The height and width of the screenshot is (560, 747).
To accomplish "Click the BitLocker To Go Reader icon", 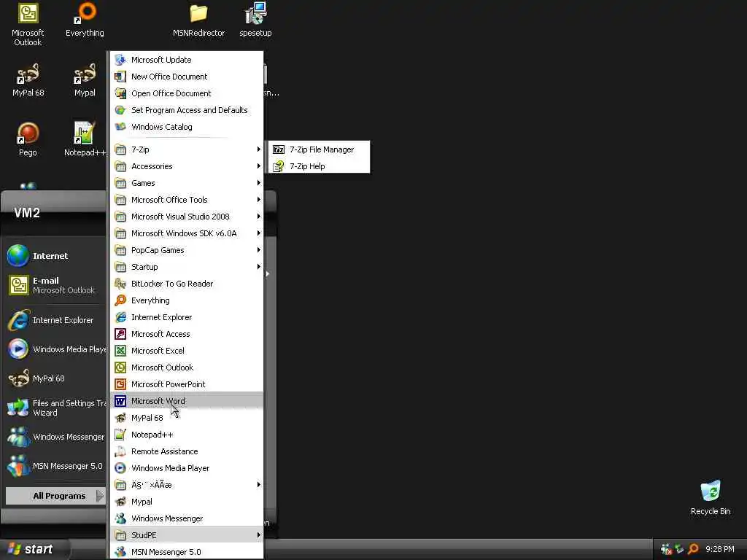I will [x=120, y=284].
